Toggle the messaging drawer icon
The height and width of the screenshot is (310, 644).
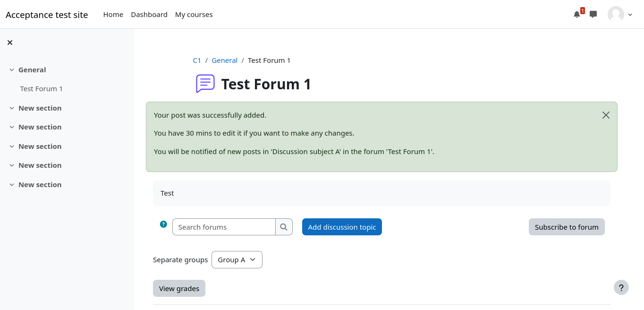[593, 15]
